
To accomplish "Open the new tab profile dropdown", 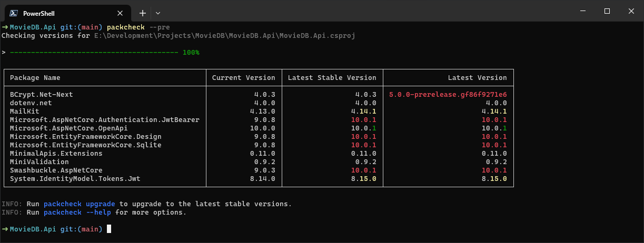I will click(x=158, y=13).
